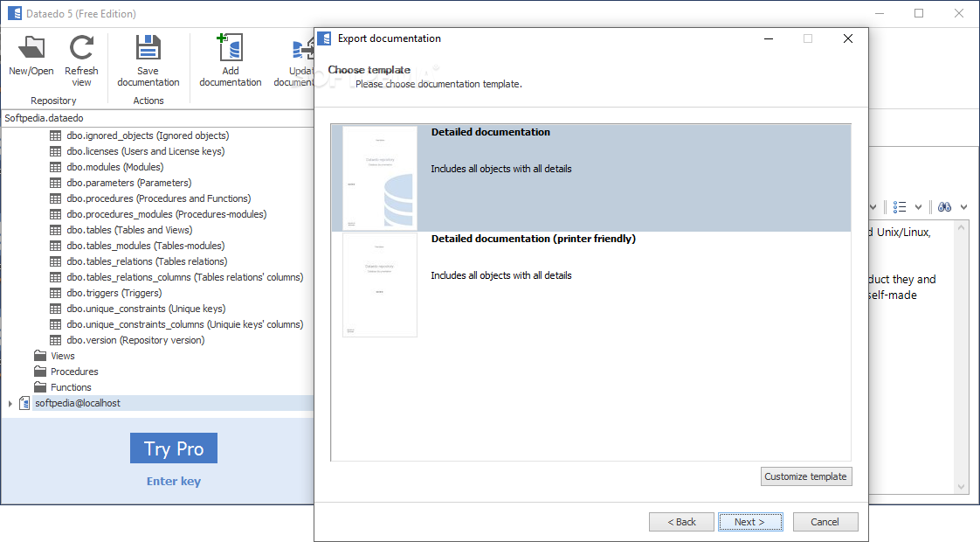Click table icon beside dbo.tables_relations (Tables relations)
Screen dimensions: 980x542
tap(56, 261)
